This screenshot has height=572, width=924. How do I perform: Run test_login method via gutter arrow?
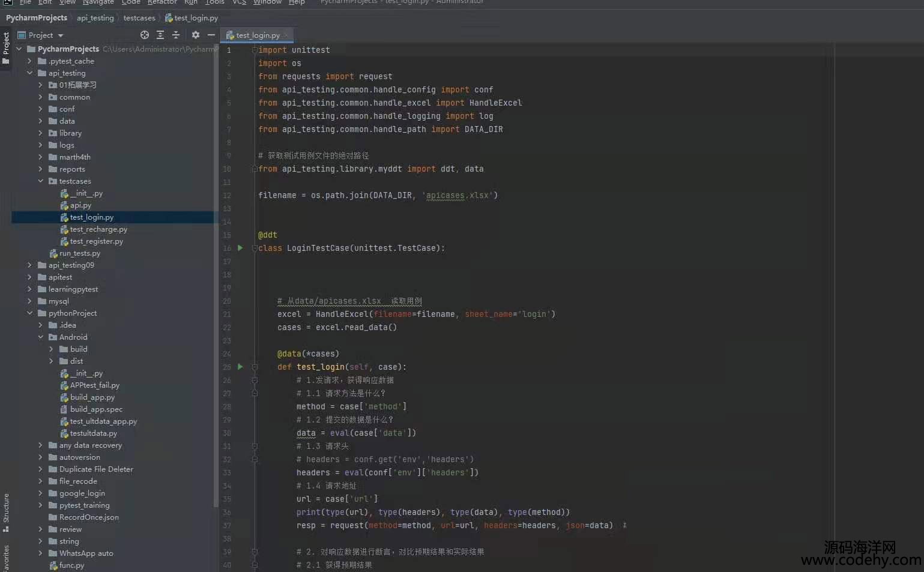240,367
